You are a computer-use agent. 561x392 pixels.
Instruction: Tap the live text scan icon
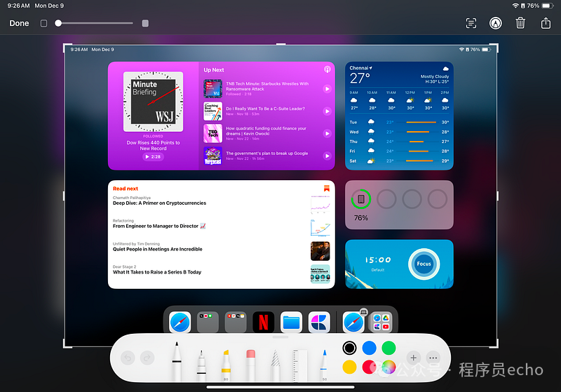pos(471,23)
